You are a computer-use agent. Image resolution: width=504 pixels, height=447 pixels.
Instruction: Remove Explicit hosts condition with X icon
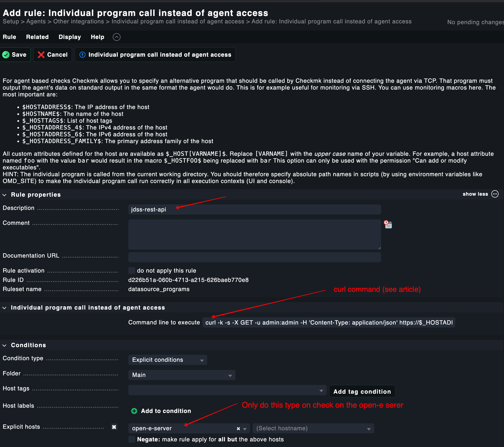click(x=114, y=427)
